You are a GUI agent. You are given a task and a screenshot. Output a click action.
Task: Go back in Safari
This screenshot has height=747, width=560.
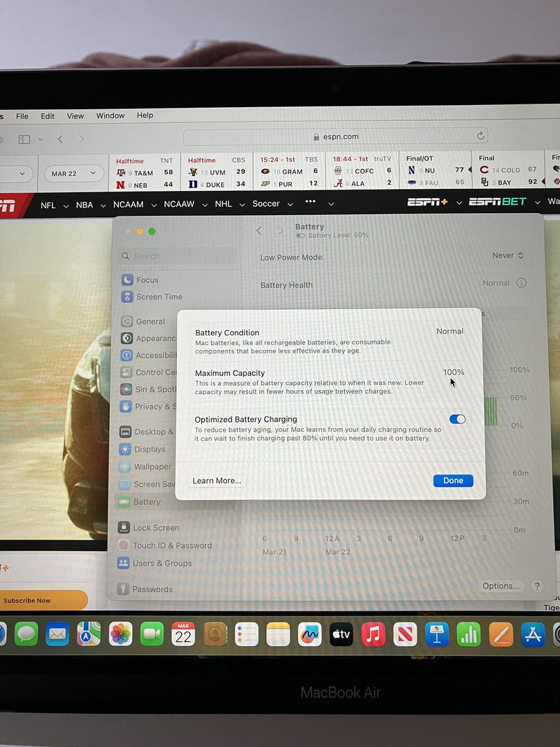point(60,138)
